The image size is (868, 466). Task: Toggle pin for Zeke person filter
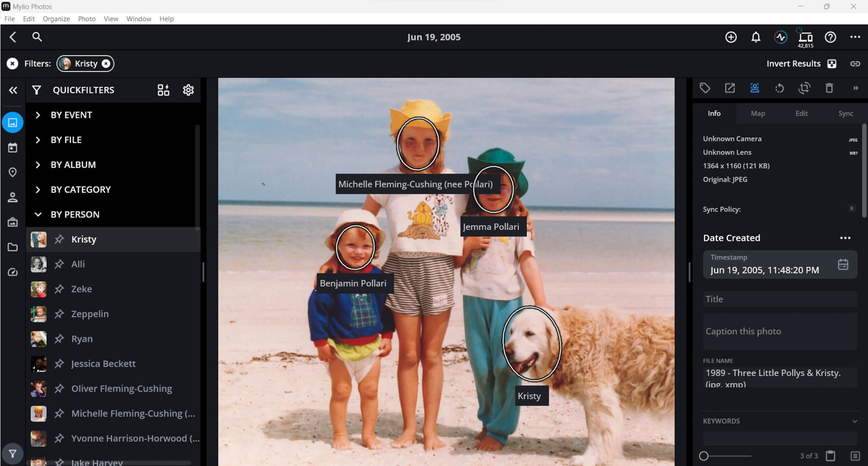[x=59, y=289]
